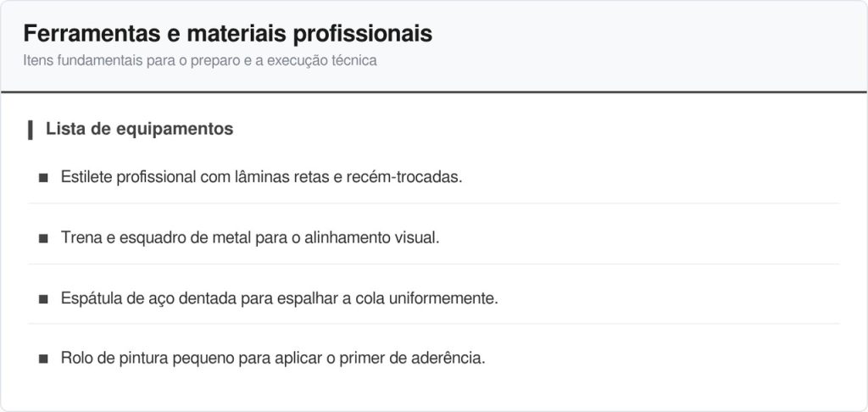Click the words Trena e esquadro

(116, 238)
